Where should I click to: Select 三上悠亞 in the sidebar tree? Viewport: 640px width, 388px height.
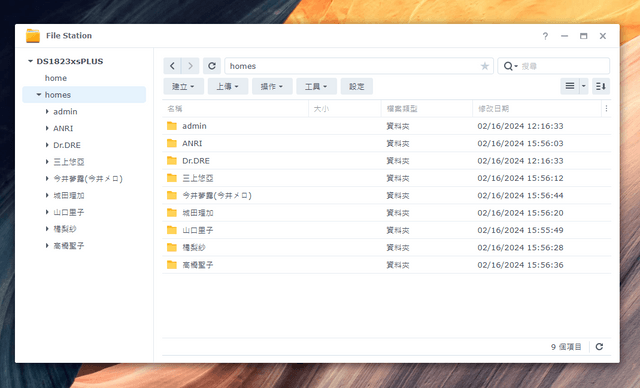(x=69, y=162)
